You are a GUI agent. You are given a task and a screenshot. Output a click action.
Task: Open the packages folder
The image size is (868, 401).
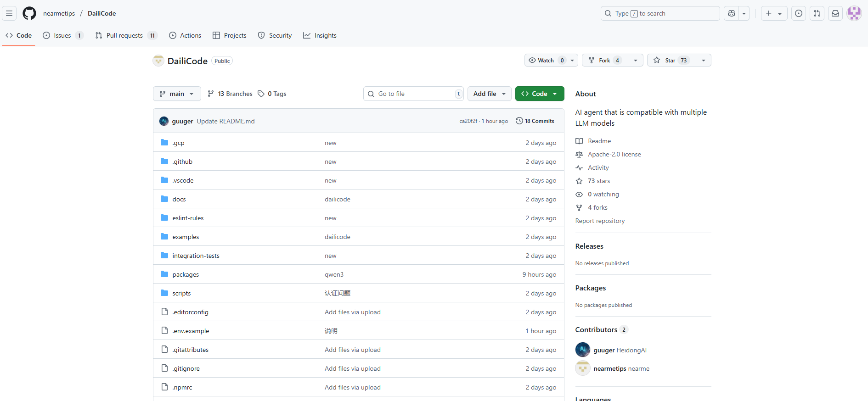(x=186, y=274)
